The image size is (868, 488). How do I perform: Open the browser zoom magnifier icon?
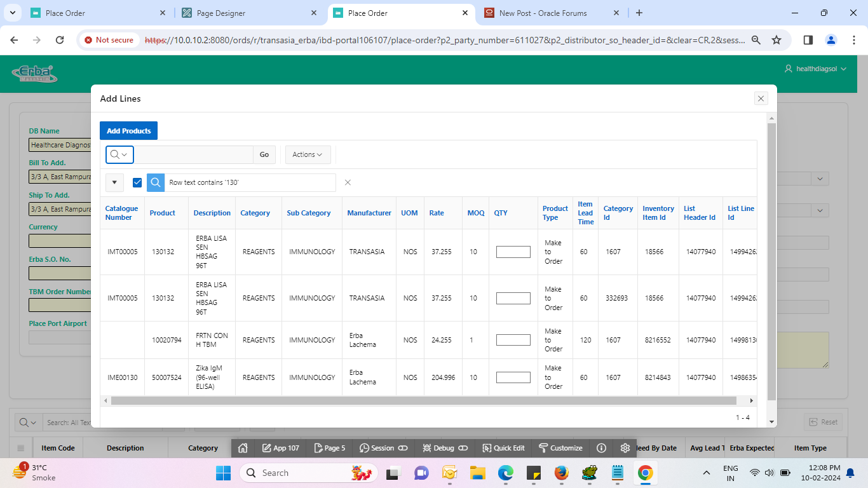[x=756, y=39]
